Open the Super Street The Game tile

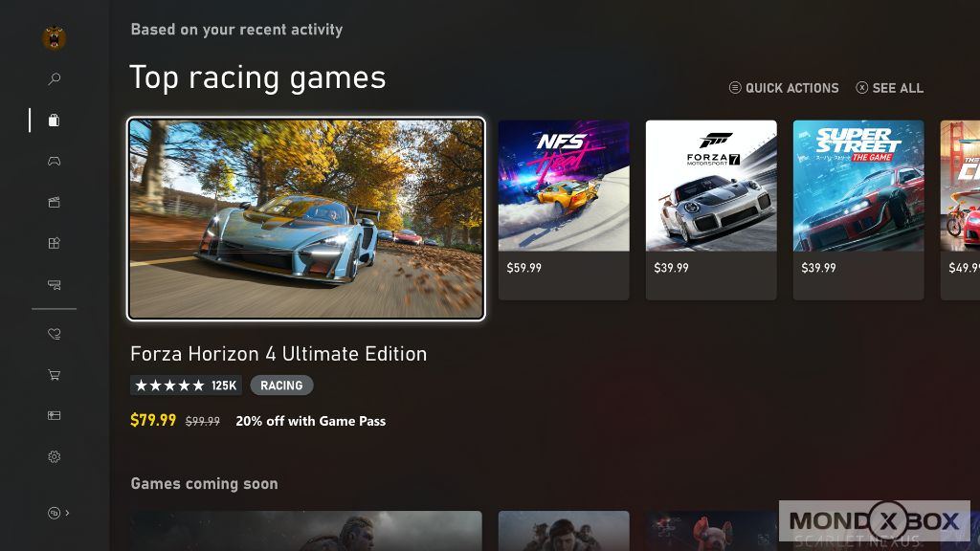click(x=858, y=209)
